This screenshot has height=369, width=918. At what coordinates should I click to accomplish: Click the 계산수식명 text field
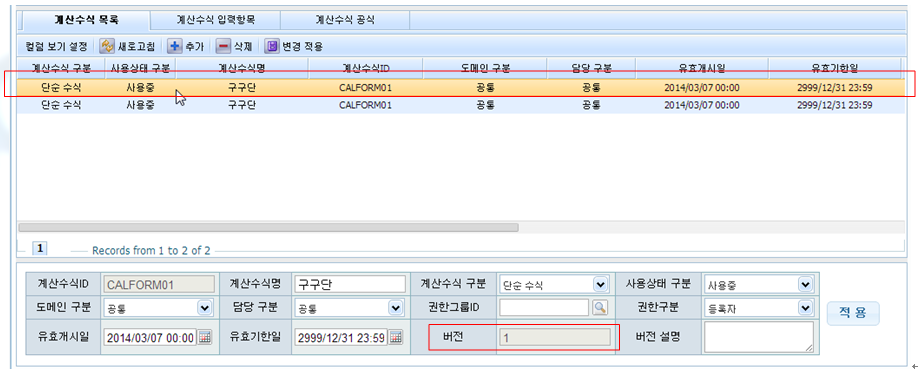(x=350, y=284)
